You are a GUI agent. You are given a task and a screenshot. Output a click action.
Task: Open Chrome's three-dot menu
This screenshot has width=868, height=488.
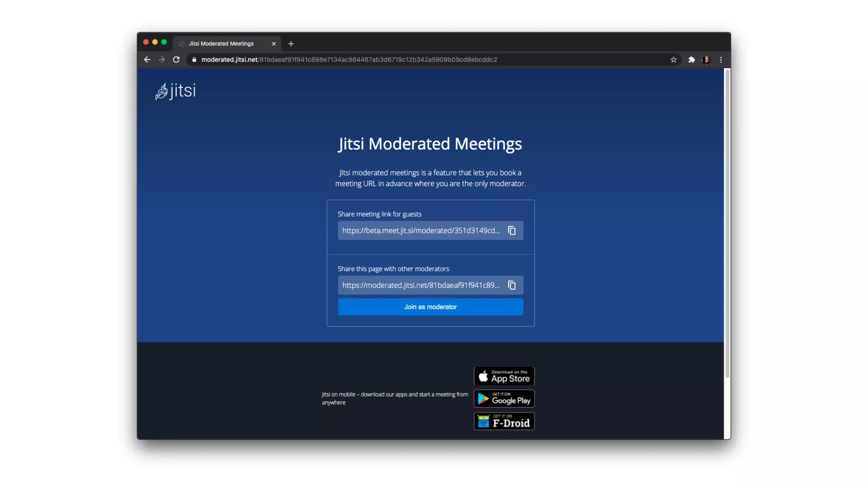pyautogui.click(x=721, y=60)
